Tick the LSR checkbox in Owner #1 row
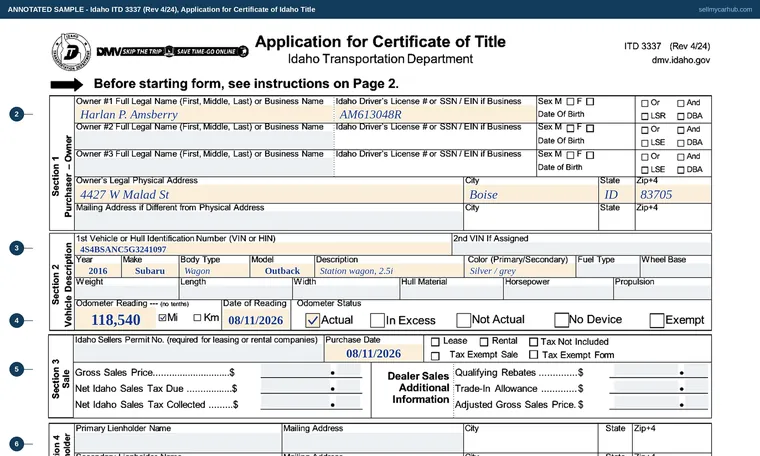Screen dimensions: 760x456 coord(645,116)
